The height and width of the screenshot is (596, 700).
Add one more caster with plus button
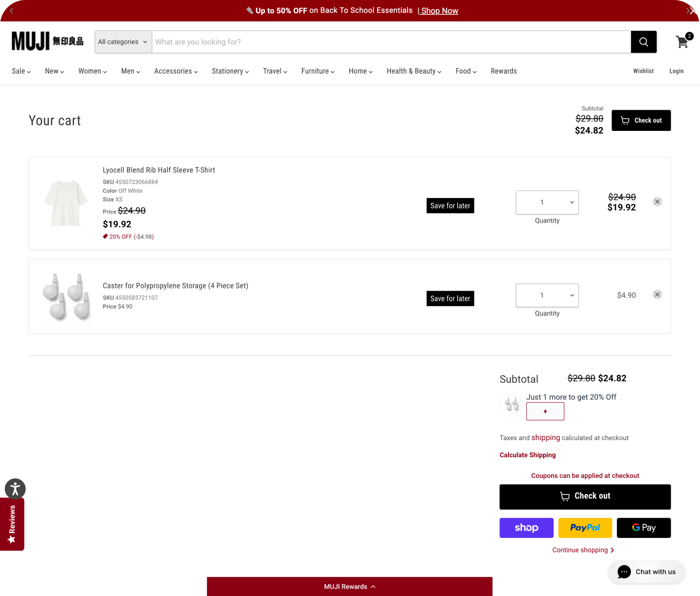click(545, 411)
